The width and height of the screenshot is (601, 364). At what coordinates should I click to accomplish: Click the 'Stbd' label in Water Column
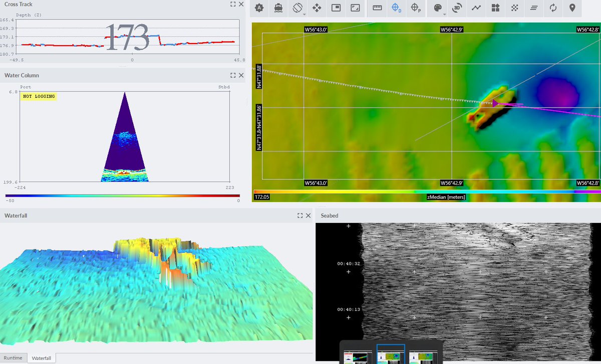pyautogui.click(x=224, y=87)
